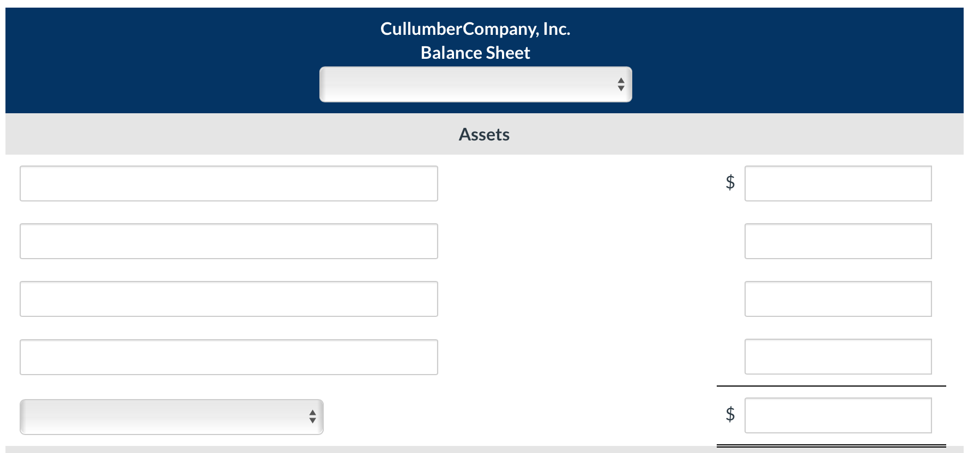The image size is (980, 453).
Task: Click the fourth account label field
Action: (x=229, y=357)
